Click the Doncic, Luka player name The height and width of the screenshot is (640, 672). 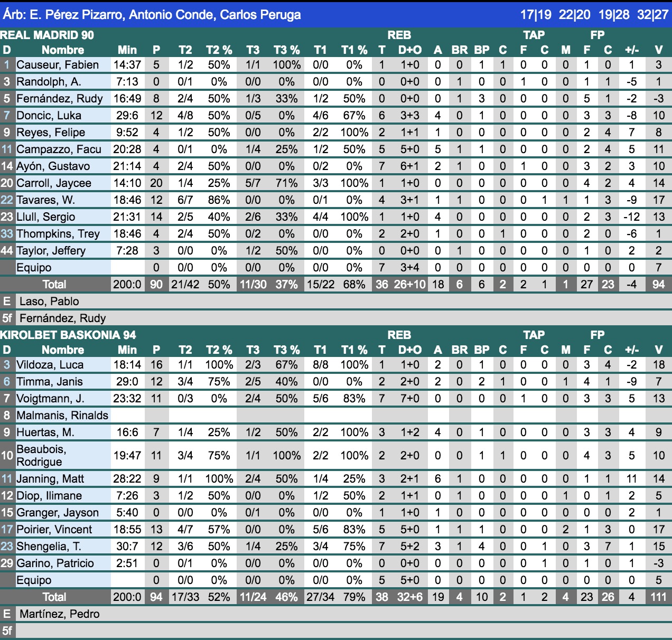pos(49,116)
